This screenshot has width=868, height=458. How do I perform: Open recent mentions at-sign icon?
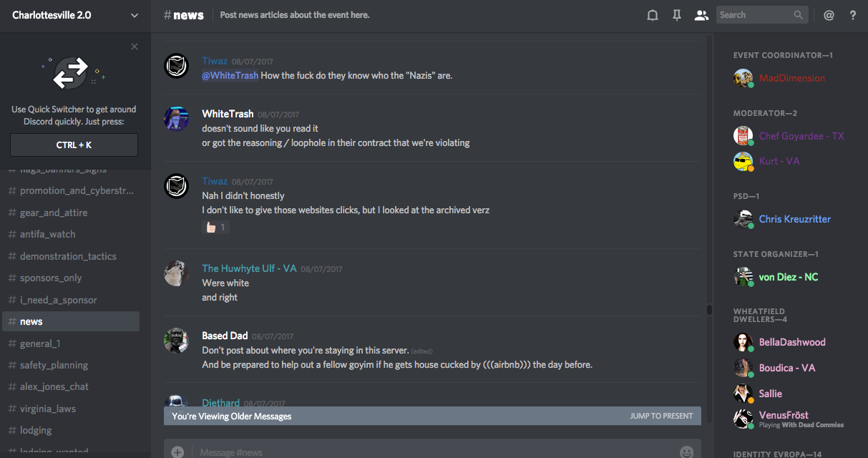click(829, 15)
